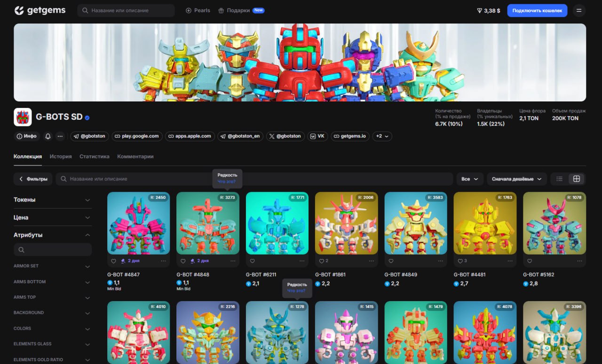The height and width of the screenshot is (364, 602).
Task: Switch to grid view layout
Action: [577, 179]
